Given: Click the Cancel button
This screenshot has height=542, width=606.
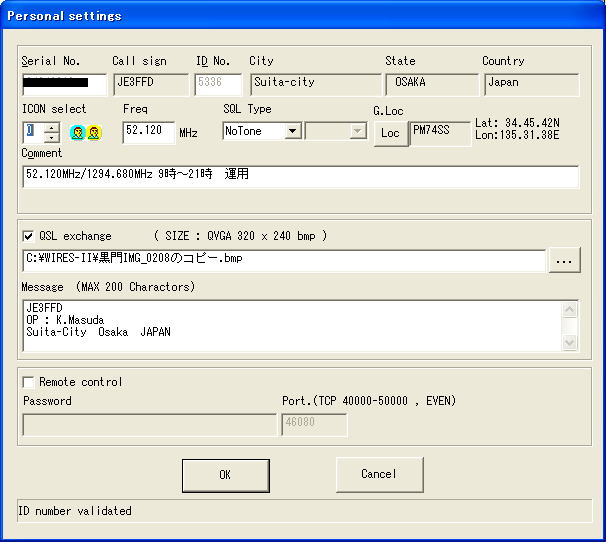Looking at the screenshot, I should 379,474.
